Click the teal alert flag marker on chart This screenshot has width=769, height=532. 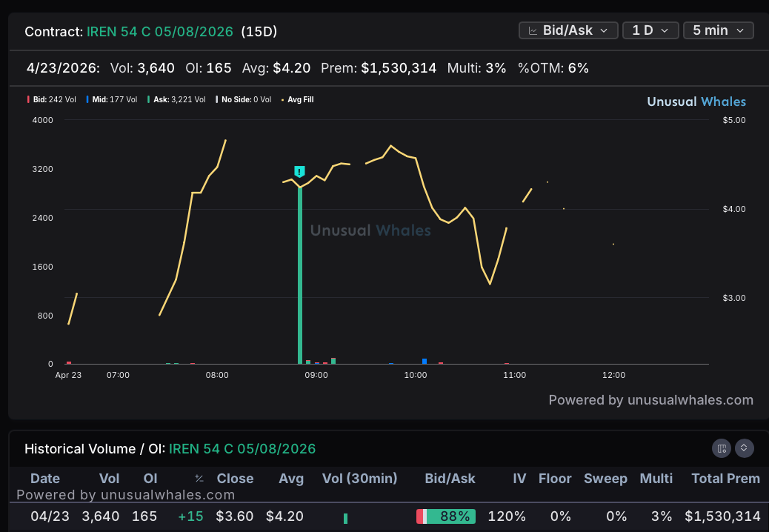click(299, 172)
